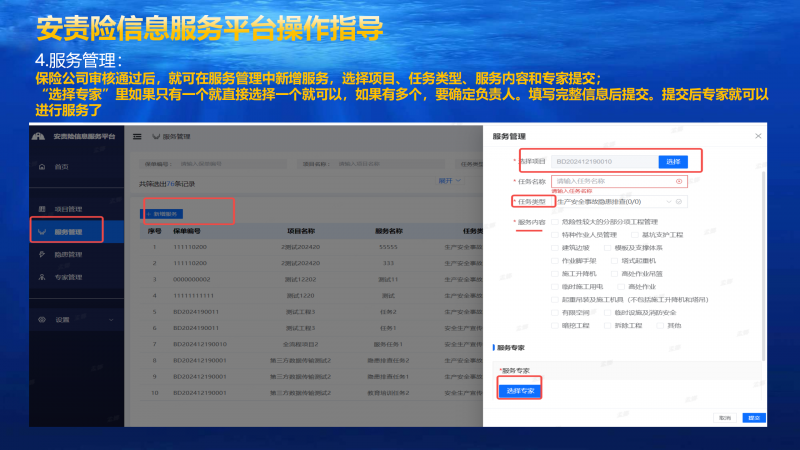Click the 保单编号 filter input

tap(231, 164)
